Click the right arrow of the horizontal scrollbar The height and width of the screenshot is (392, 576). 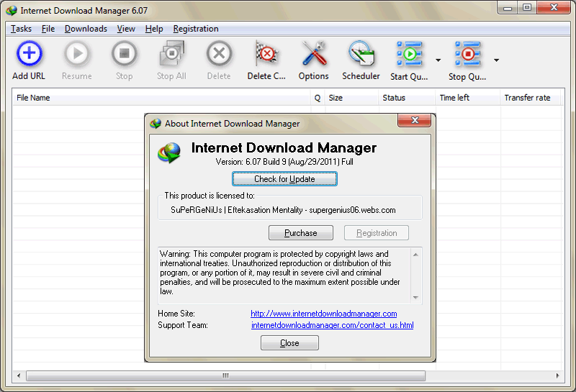pyautogui.click(x=557, y=375)
